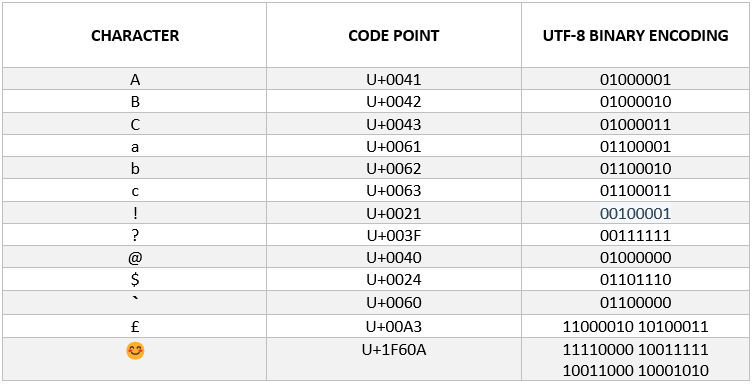This screenshot has width=753, height=384.
Task: Click the highlighted binary value 00100001
Action: click(635, 213)
